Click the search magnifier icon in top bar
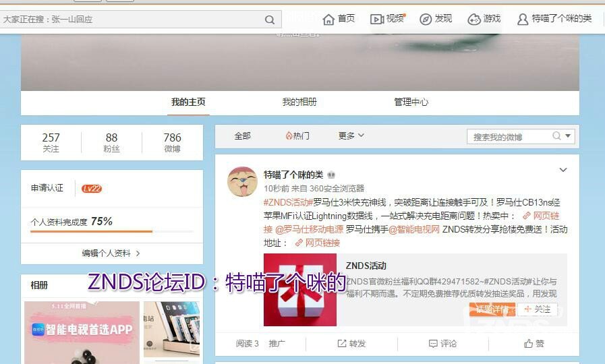The image size is (605, 364). tap(270, 20)
